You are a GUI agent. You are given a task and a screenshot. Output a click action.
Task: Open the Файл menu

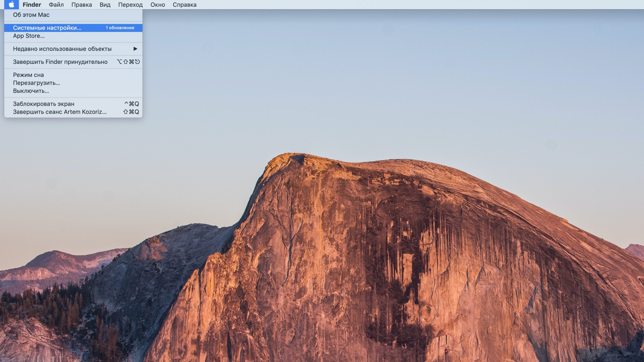[x=56, y=5]
